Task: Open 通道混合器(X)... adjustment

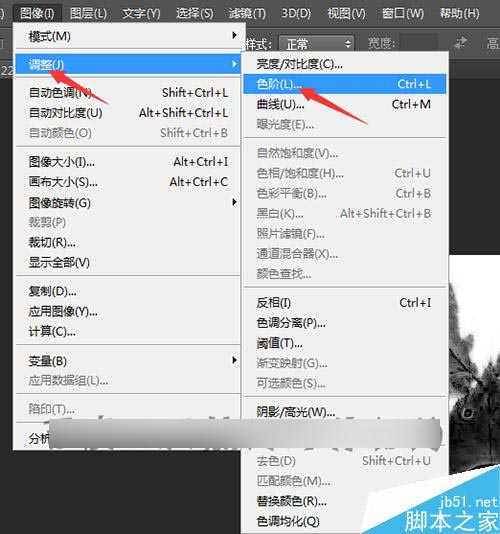Action: (345, 254)
